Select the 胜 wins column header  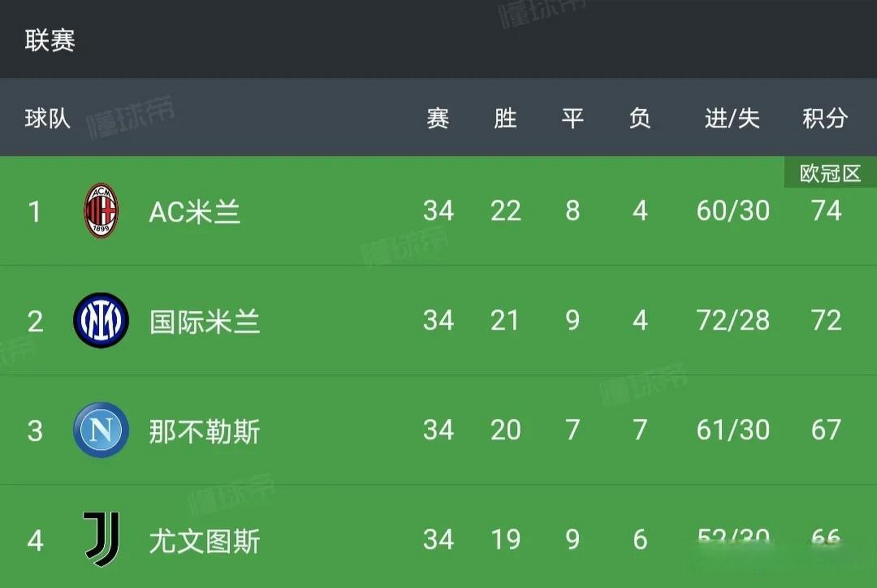pyautogui.click(x=504, y=118)
